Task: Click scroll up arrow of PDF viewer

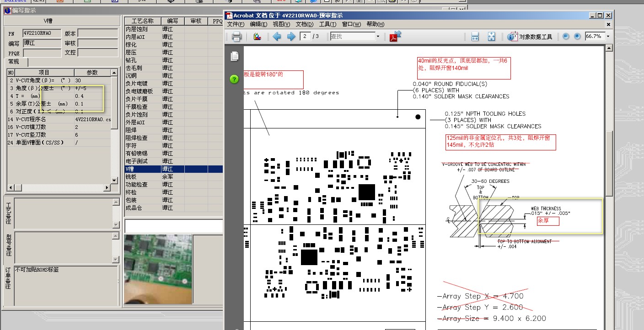Action: point(609,49)
